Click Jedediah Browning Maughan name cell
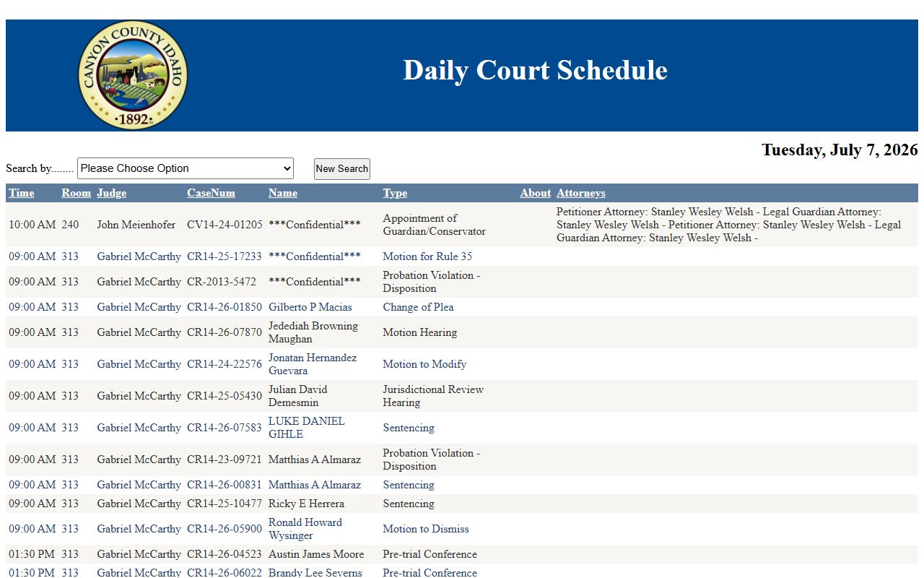 pos(313,332)
